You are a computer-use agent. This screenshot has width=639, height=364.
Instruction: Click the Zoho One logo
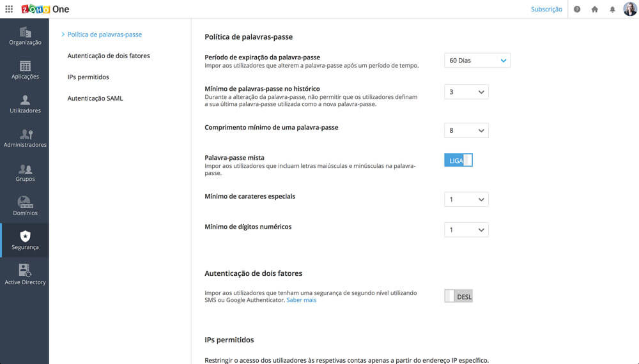click(x=45, y=9)
